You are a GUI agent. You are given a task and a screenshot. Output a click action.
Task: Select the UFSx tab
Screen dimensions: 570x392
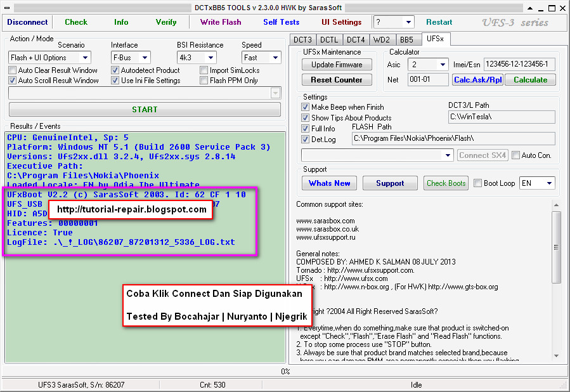pyautogui.click(x=436, y=39)
